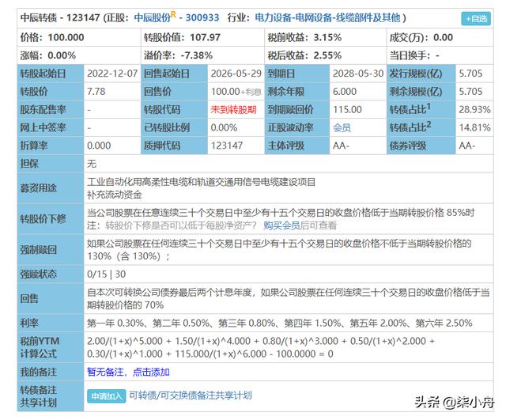506x420 pixels.
Task: Click the 转股价值 107.97 cell
Action: [202, 37]
